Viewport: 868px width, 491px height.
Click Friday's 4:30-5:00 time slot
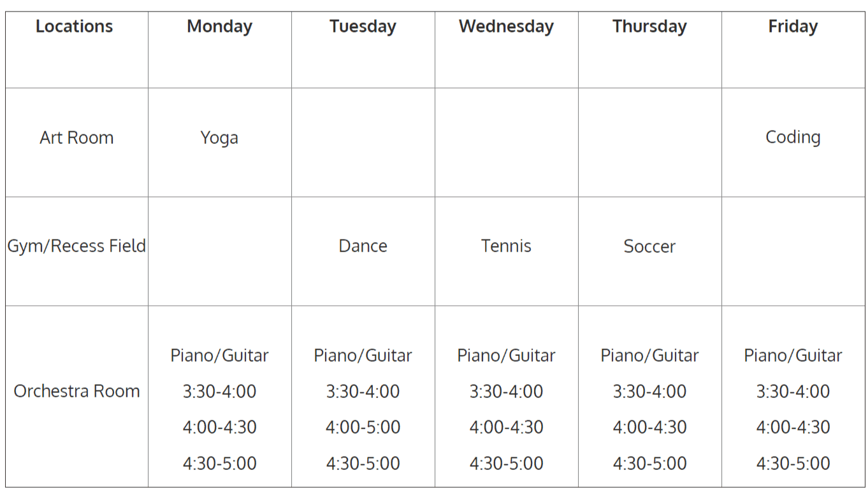[x=793, y=463]
